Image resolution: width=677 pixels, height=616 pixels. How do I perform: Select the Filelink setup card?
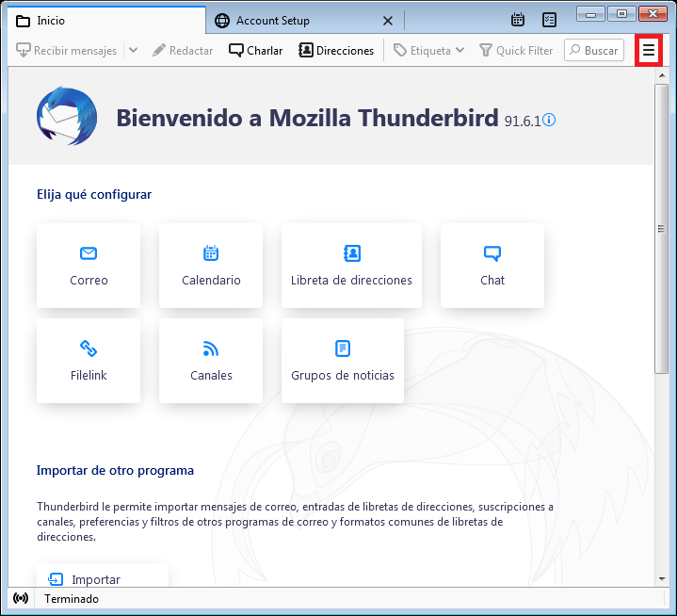pos(89,361)
